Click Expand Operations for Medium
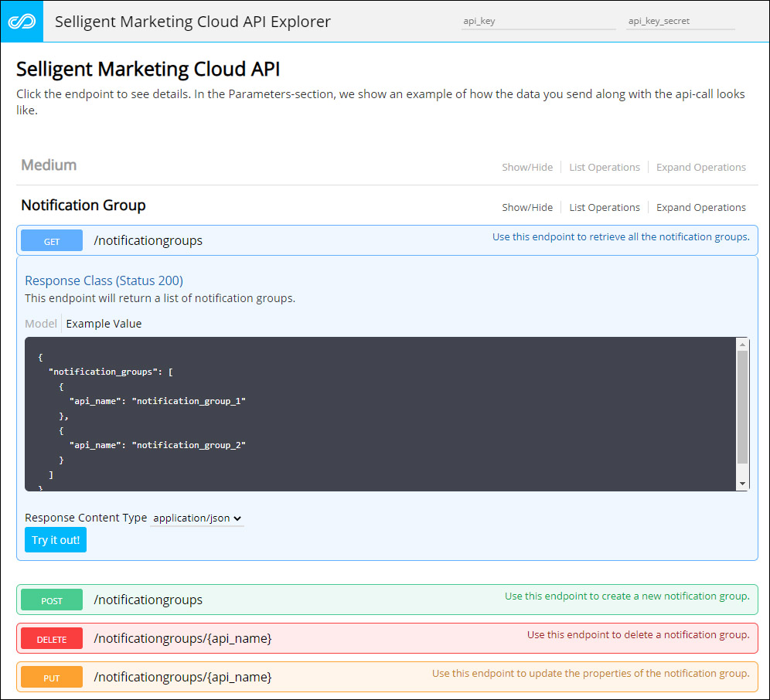The image size is (770, 700). [x=700, y=167]
